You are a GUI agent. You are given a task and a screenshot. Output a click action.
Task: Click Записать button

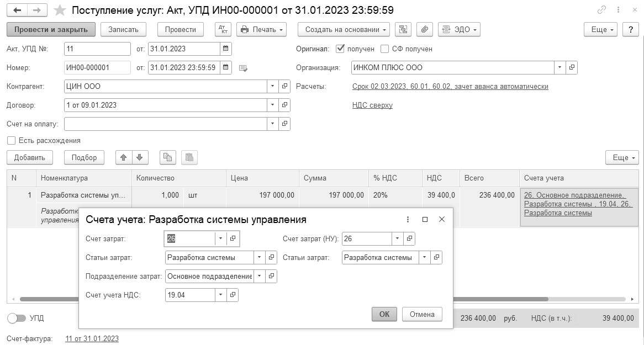click(123, 30)
